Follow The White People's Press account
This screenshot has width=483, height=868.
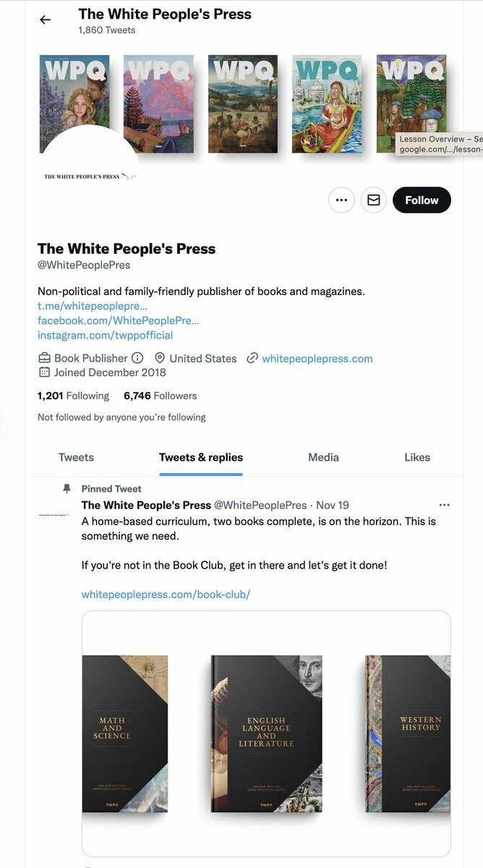coord(422,200)
